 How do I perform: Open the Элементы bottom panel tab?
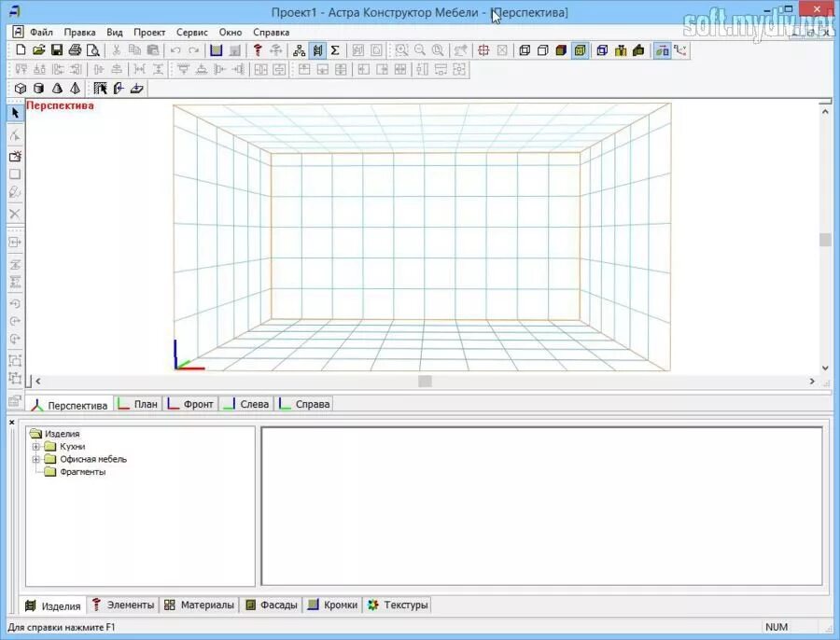click(x=122, y=605)
